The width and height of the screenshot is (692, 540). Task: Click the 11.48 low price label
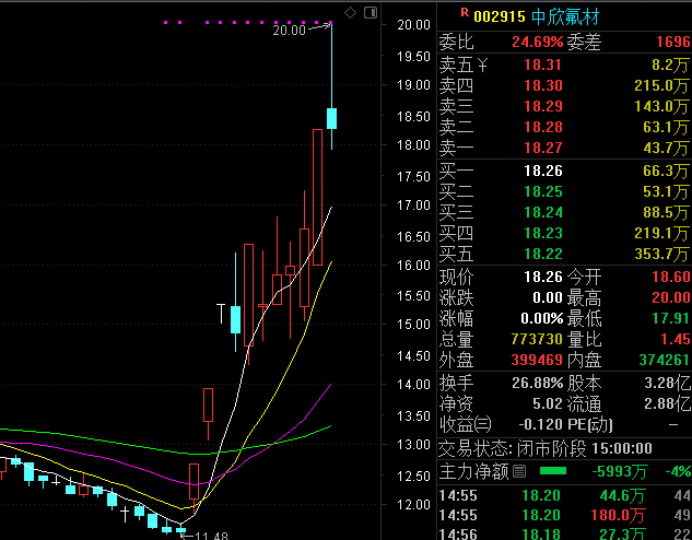pyautogui.click(x=211, y=536)
